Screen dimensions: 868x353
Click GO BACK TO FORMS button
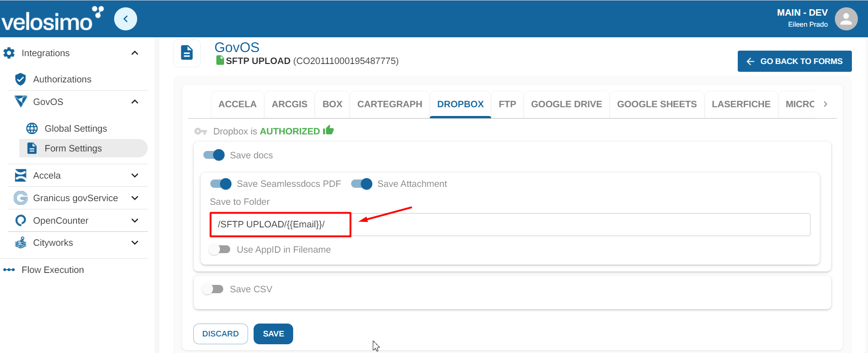click(x=794, y=61)
